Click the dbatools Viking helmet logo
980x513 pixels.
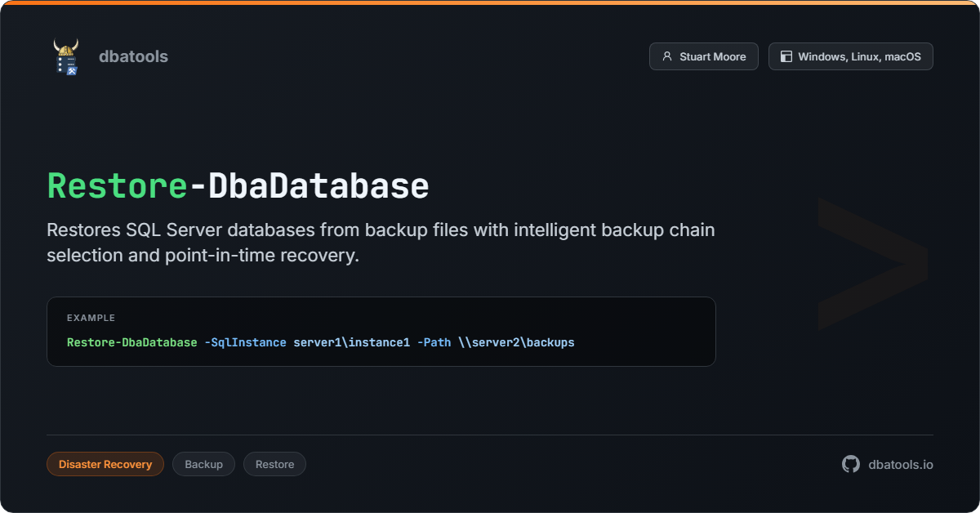65,57
